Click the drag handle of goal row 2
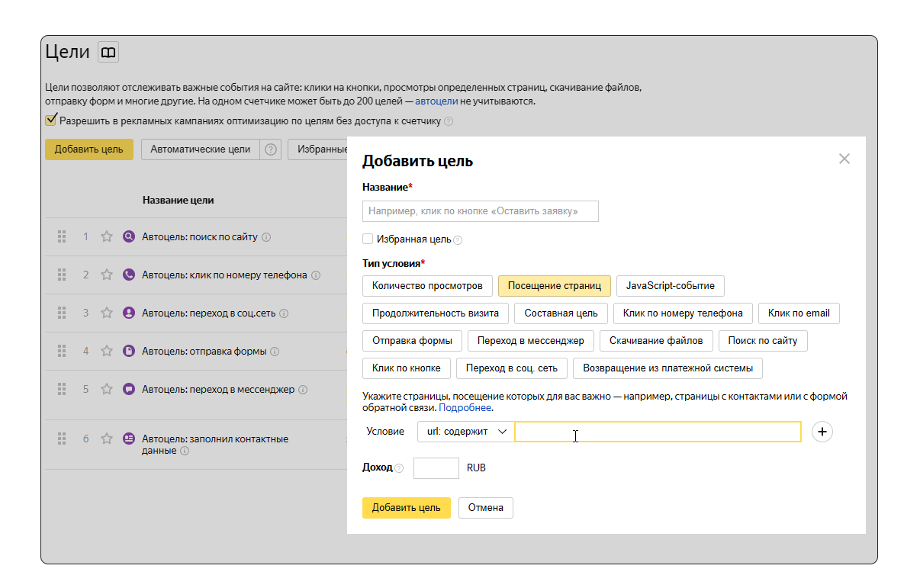The width and height of the screenshot is (920, 588). (62, 275)
